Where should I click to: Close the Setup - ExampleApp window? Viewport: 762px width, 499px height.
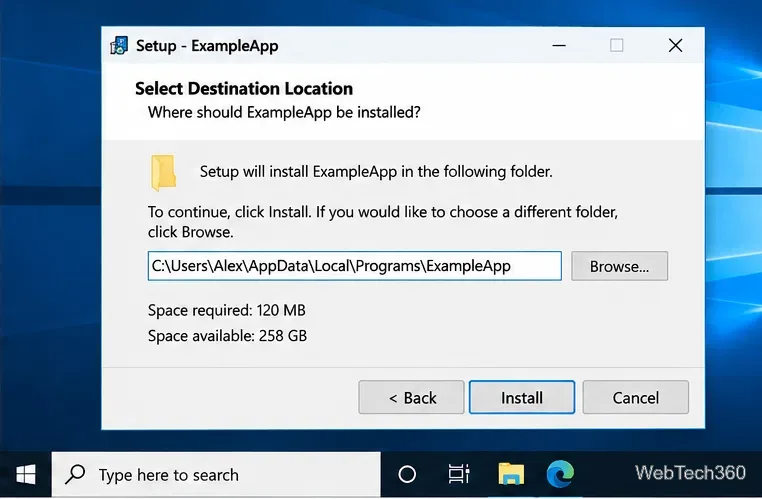pyautogui.click(x=675, y=46)
